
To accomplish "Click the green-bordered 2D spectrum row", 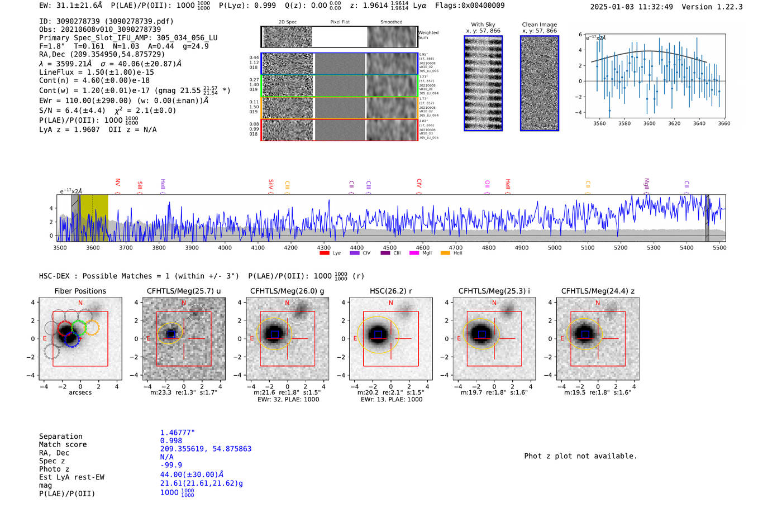I will pyautogui.click(x=339, y=86).
